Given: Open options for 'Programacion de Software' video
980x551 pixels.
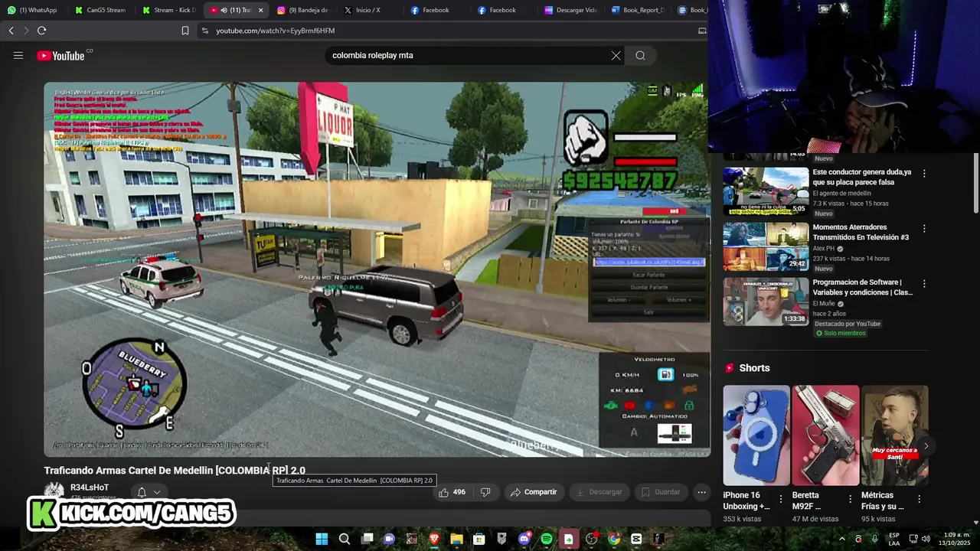Looking at the screenshot, I should click(x=924, y=284).
